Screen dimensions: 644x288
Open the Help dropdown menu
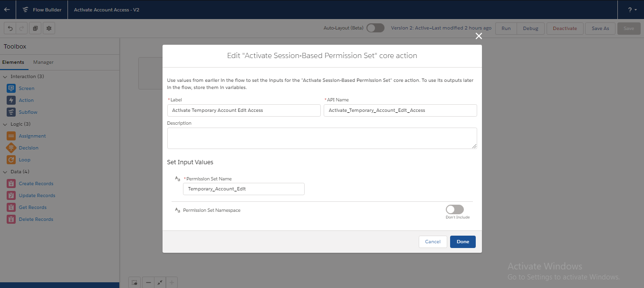click(631, 10)
